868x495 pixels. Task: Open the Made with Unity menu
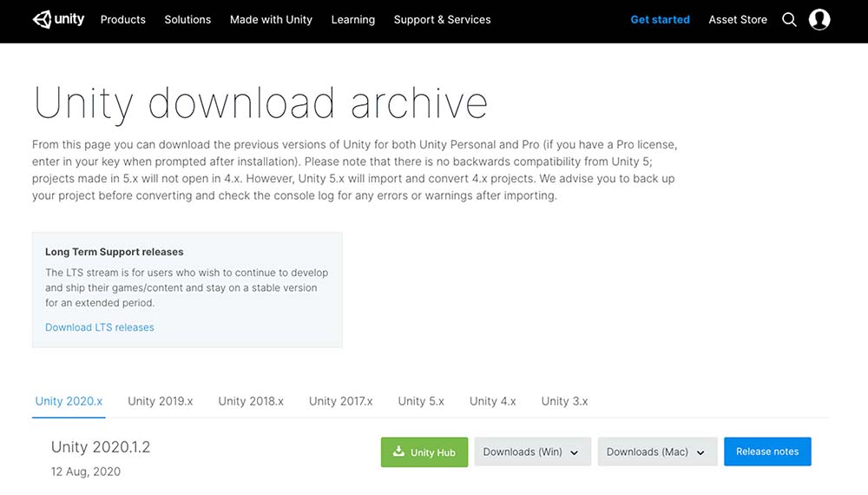271,19
